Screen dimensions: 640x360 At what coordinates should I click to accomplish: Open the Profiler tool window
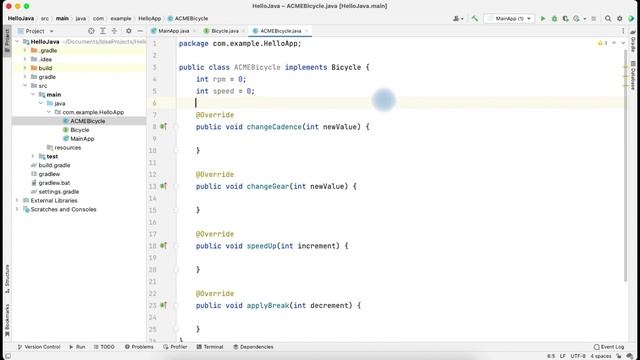175,347
